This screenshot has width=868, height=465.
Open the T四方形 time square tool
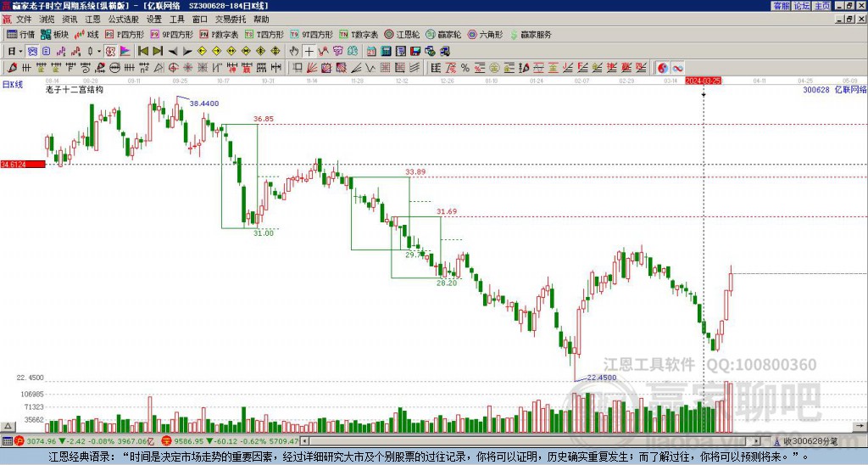(264, 34)
